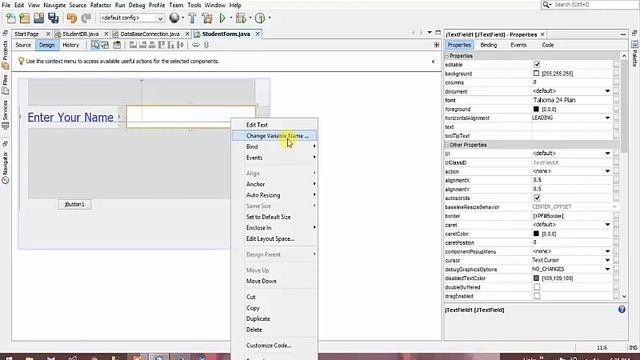
Task: Click the text property value field
Action: tap(571, 127)
